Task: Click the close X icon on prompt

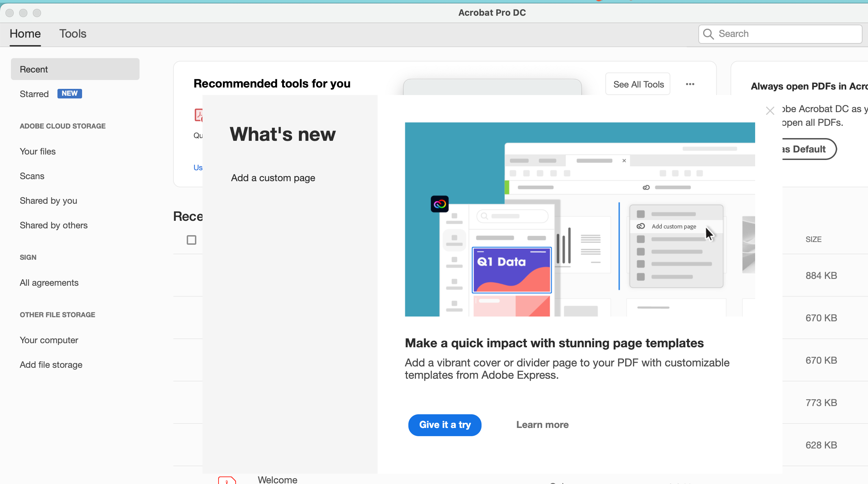Action: pyautogui.click(x=770, y=110)
